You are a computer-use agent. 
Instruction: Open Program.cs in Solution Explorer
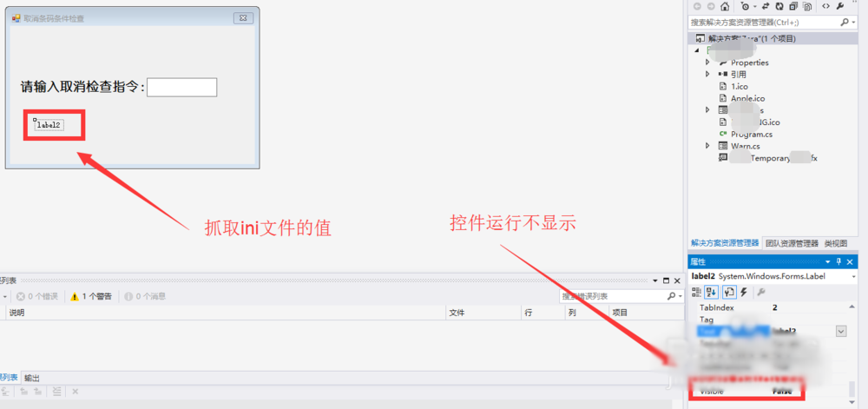click(x=752, y=134)
